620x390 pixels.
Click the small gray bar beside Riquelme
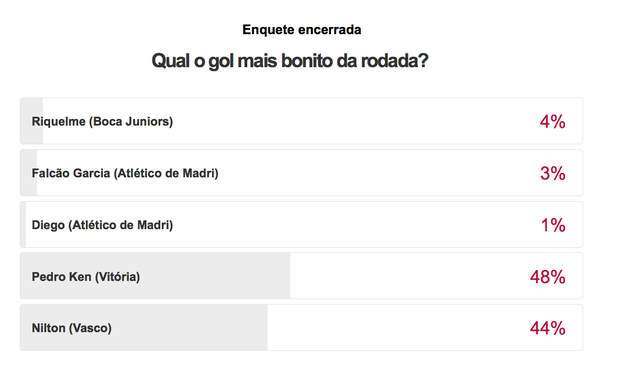32,121
